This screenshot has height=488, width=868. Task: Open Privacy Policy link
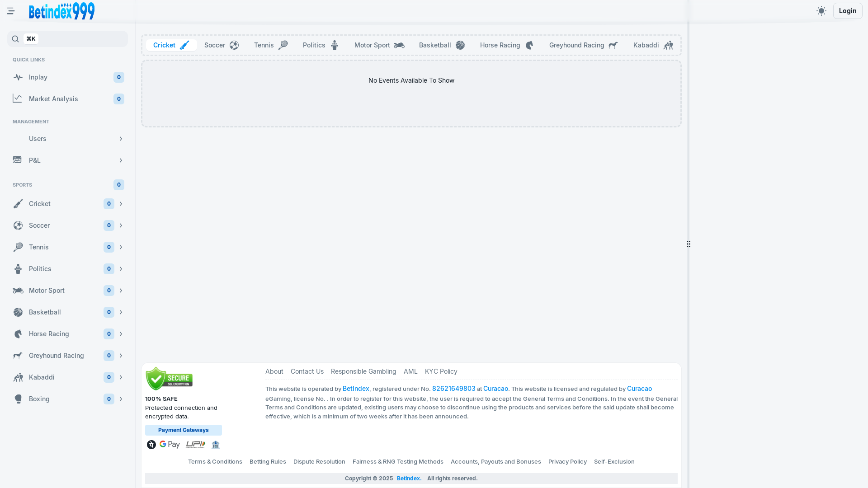pyautogui.click(x=567, y=462)
